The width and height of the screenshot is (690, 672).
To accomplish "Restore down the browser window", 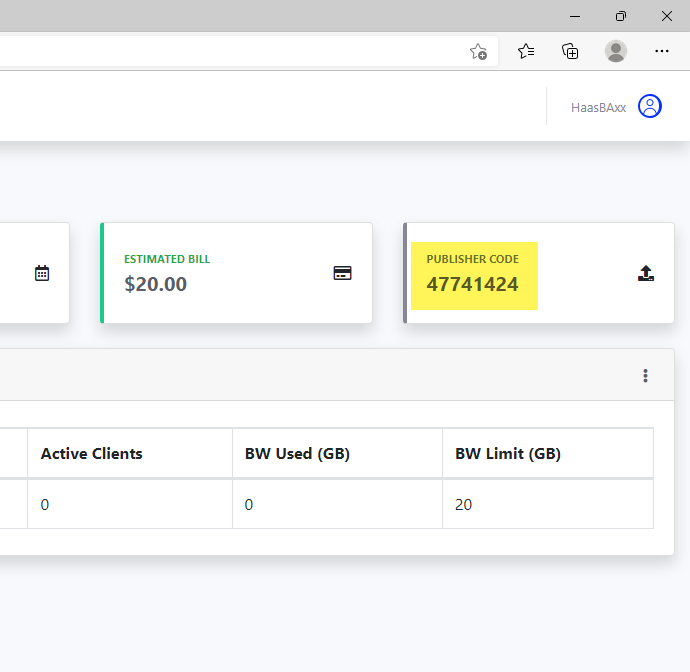I will tap(620, 16).
